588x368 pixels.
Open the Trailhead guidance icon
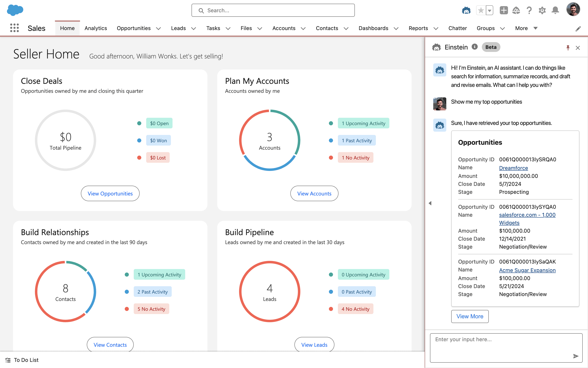tap(516, 10)
